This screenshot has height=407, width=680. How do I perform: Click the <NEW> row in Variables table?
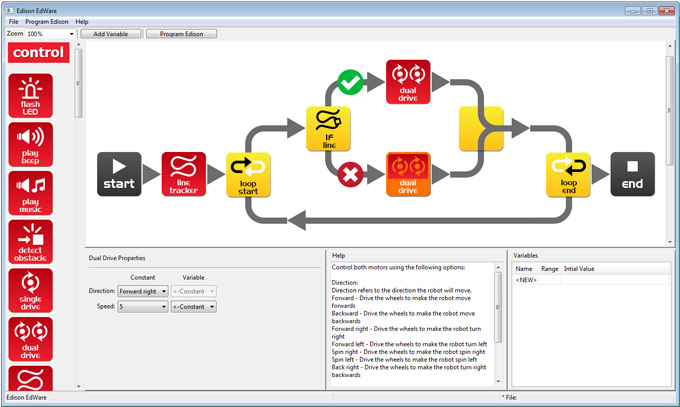[x=591, y=280]
